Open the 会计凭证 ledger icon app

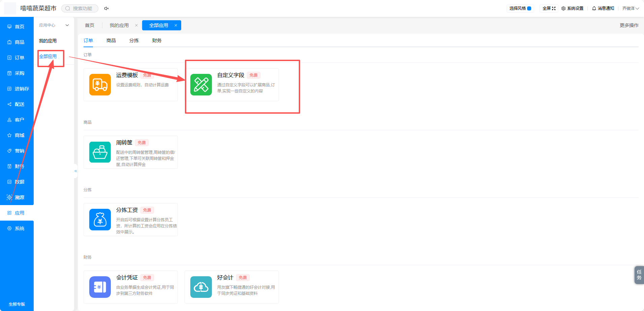(100, 287)
